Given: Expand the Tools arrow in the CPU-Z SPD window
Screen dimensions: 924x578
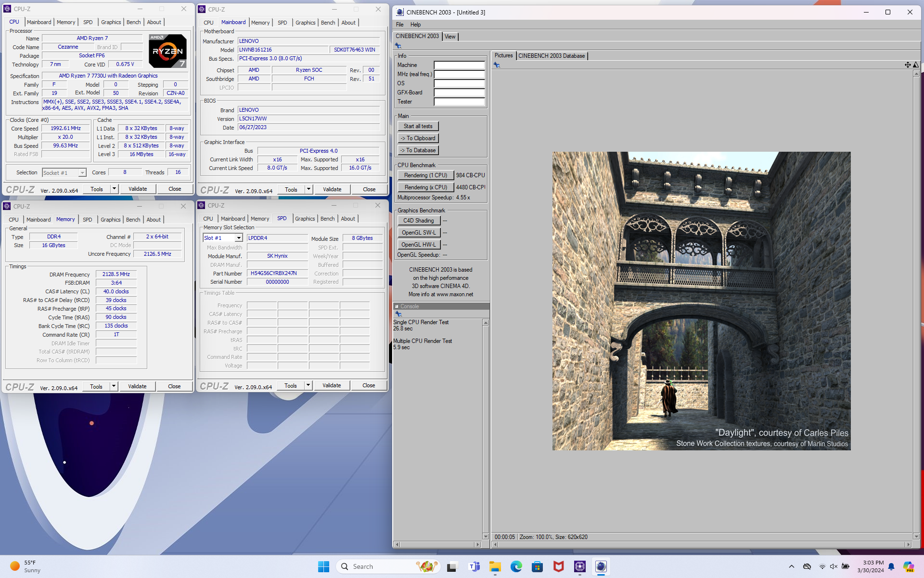Looking at the screenshot, I should click(x=308, y=385).
